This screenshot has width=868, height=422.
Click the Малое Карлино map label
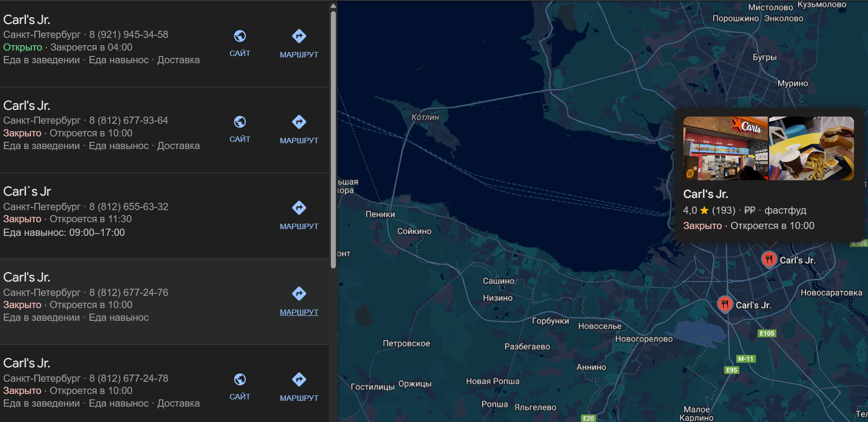(696, 413)
